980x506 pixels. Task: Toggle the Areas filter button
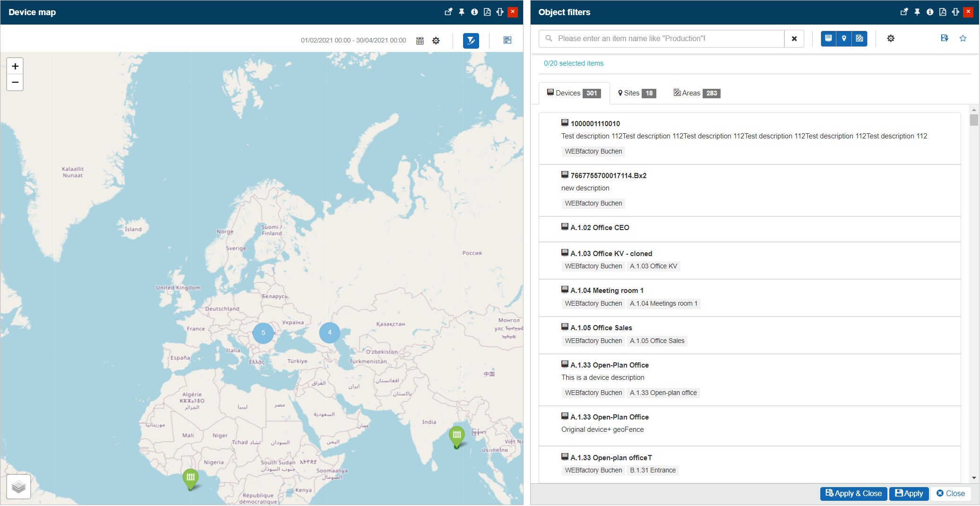(860, 38)
